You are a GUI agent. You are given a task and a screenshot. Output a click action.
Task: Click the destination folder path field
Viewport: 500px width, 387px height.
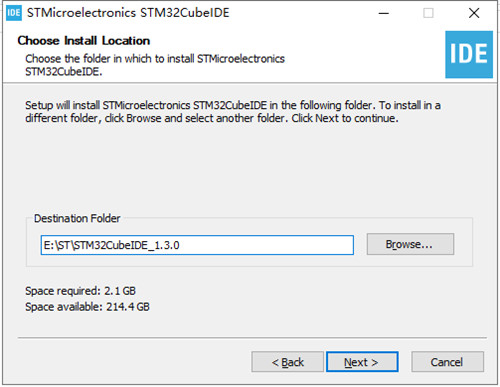click(197, 245)
